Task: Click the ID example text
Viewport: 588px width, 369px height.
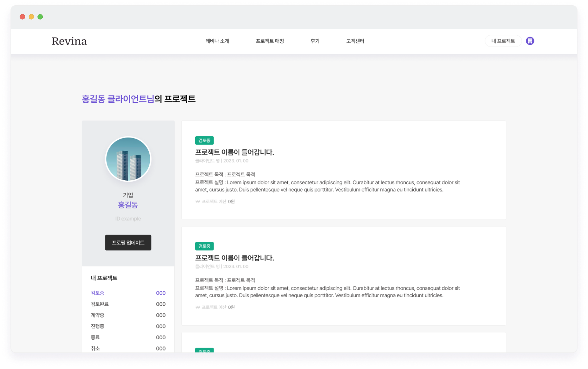Action: click(x=128, y=219)
